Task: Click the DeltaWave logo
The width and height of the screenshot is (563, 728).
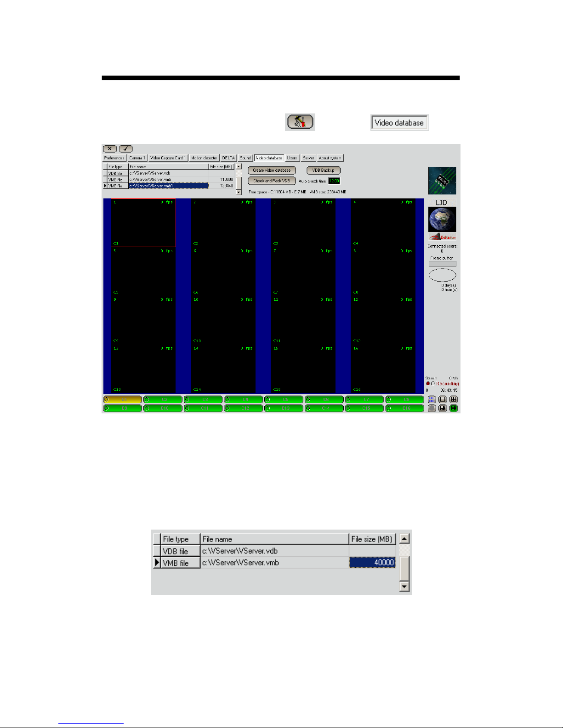Action: pyautogui.click(x=442, y=237)
